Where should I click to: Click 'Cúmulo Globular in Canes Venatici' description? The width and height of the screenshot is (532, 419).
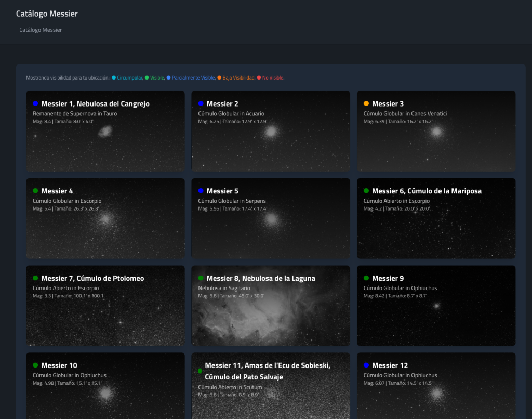click(x=405, y=114)
